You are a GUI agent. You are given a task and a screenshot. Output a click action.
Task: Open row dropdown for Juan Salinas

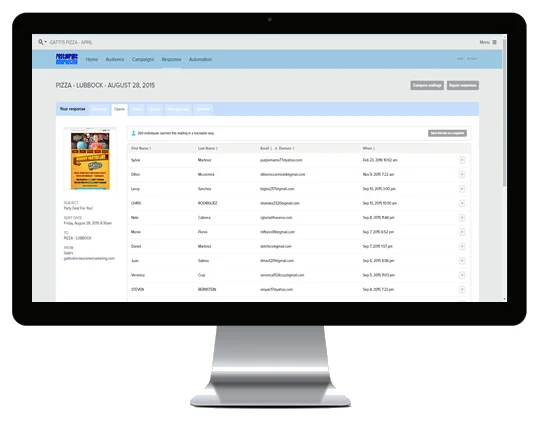click(x=462, y=261)
